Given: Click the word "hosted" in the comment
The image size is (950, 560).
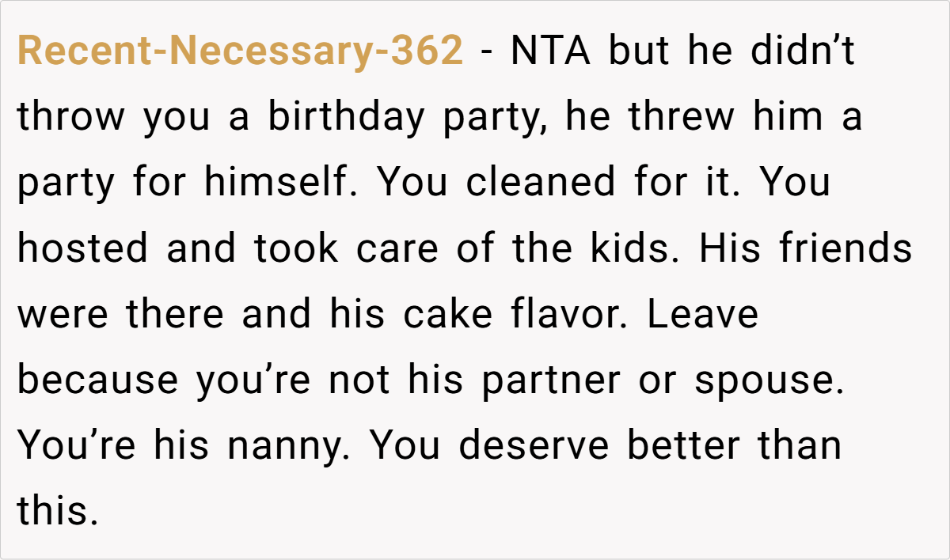Looking at the screenshot, I should tap(83, 248).
